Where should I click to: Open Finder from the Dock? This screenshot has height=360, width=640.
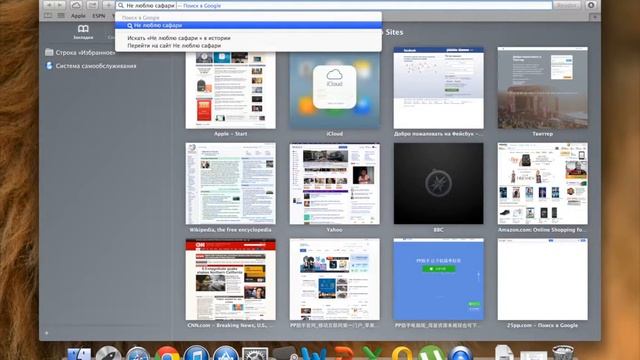79,353
